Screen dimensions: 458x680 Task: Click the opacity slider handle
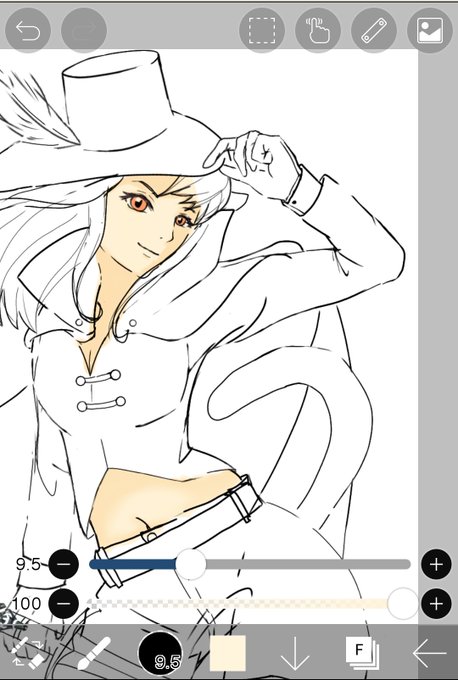[402, 603]
